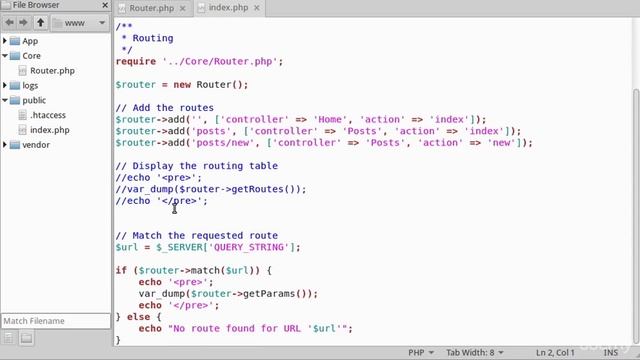The height and width of the screenshot is (360, 640).
Task: Click the public folder icon
Action: point(15,100)
